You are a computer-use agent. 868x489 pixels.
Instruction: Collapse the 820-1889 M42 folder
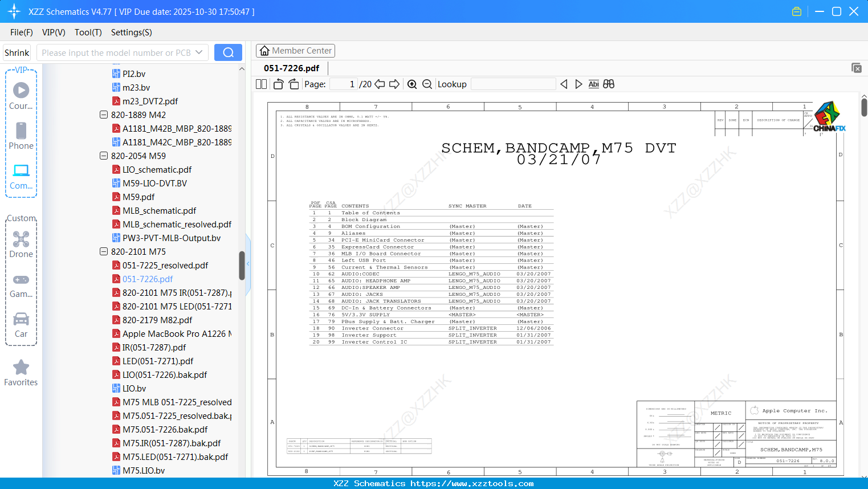[104, 115]
